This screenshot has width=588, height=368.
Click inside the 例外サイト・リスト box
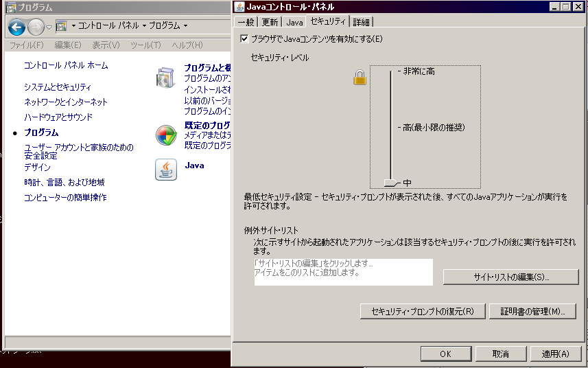[x=343, y=272]
